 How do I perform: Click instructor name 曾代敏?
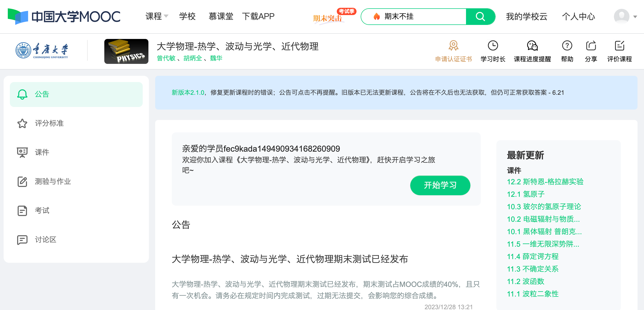(x=166, y=58)
